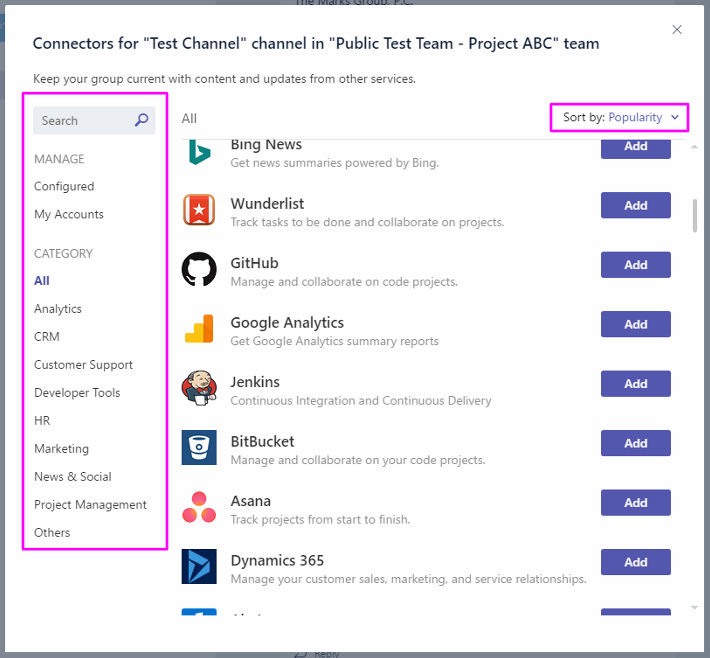The height and width of the screenshot is (658, 710).
Task: Close the Connectors dialog
Action: (x=677, y=29)
